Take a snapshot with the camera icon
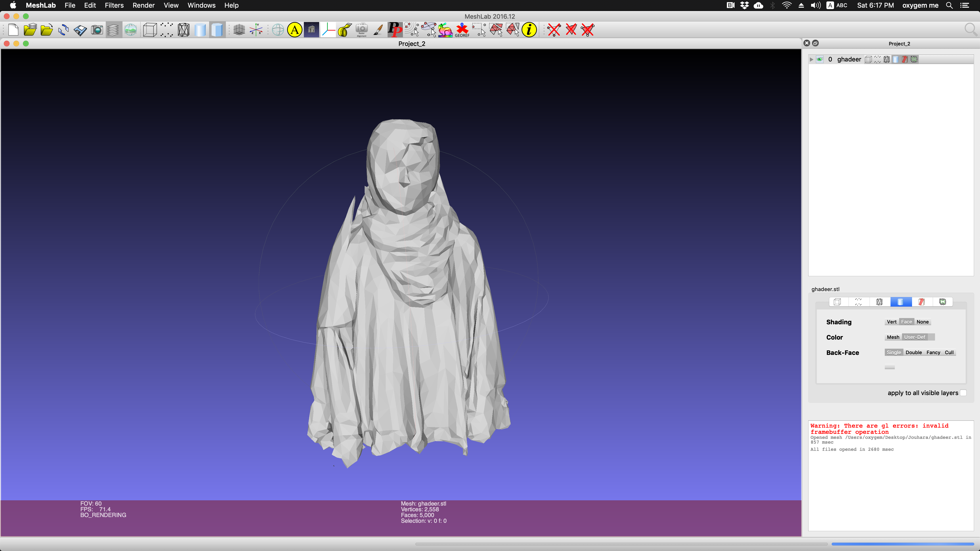Screen dimensions: 980x551 (97, 30)
